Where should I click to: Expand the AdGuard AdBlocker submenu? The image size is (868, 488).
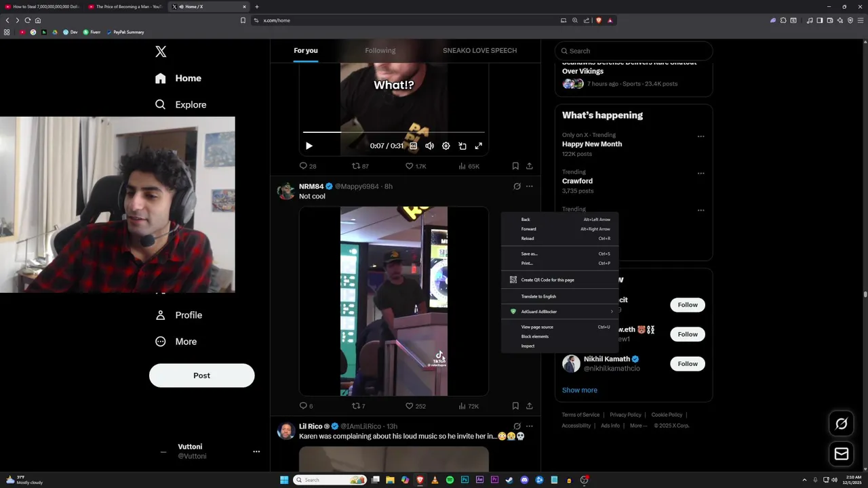coord(559,312)
